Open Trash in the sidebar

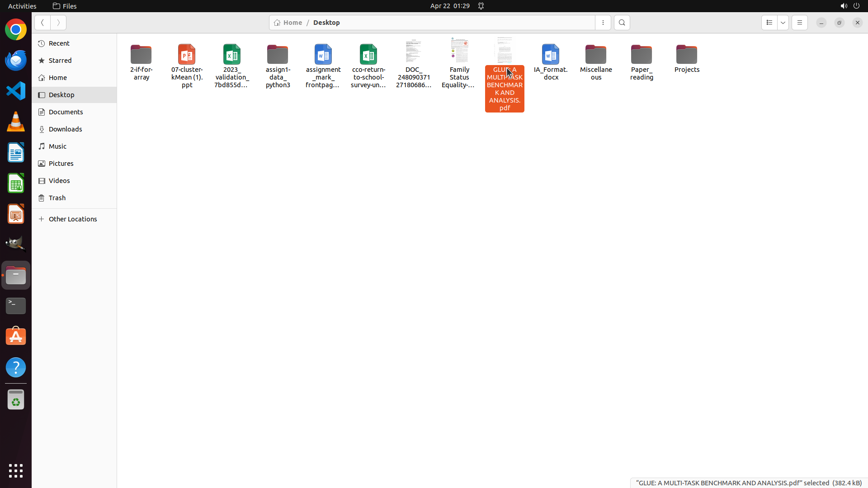tap(57, 198)
